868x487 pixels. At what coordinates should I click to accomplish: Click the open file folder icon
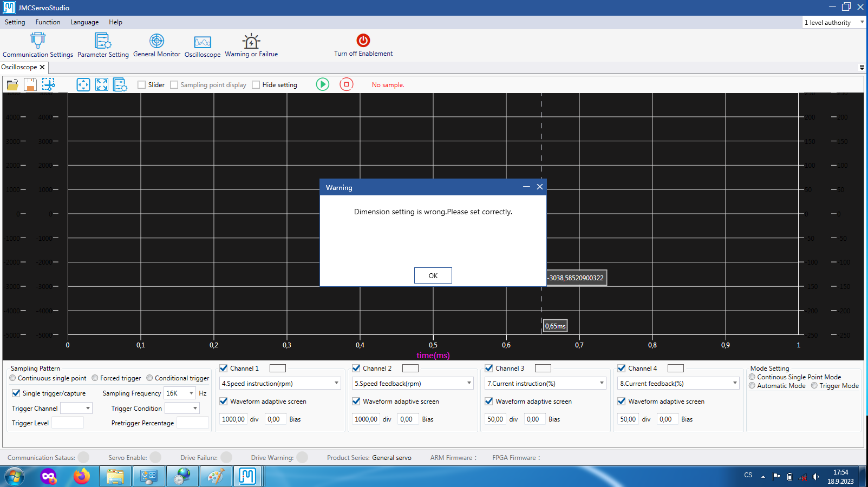tap(12, 84)
